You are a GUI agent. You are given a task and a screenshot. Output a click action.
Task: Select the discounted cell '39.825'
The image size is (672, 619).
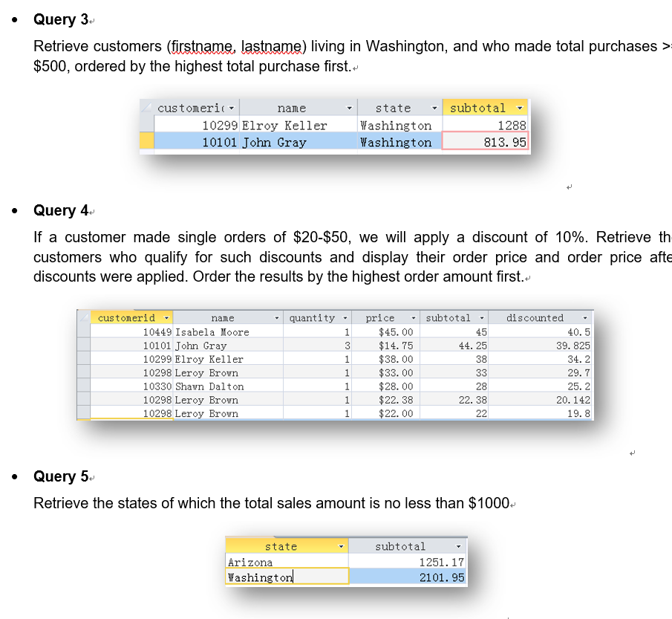(540, 346)
